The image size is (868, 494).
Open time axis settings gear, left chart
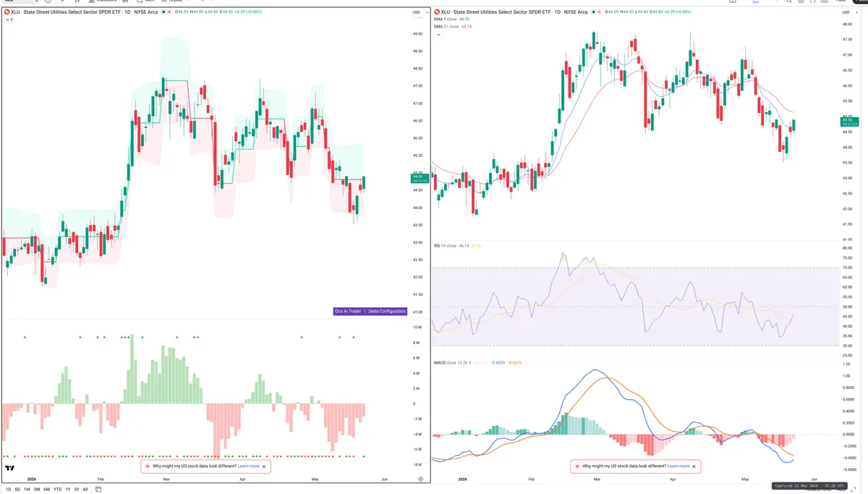pos(421,479)
